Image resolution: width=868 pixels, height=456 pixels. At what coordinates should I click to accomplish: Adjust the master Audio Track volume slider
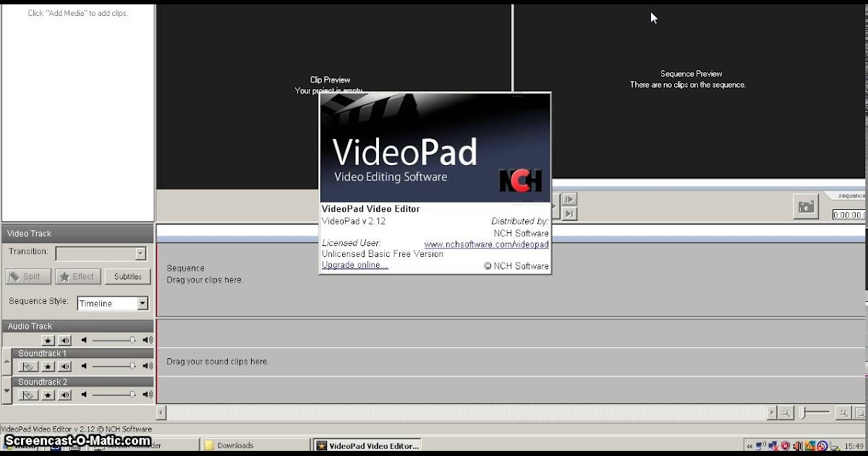[114, 340]
